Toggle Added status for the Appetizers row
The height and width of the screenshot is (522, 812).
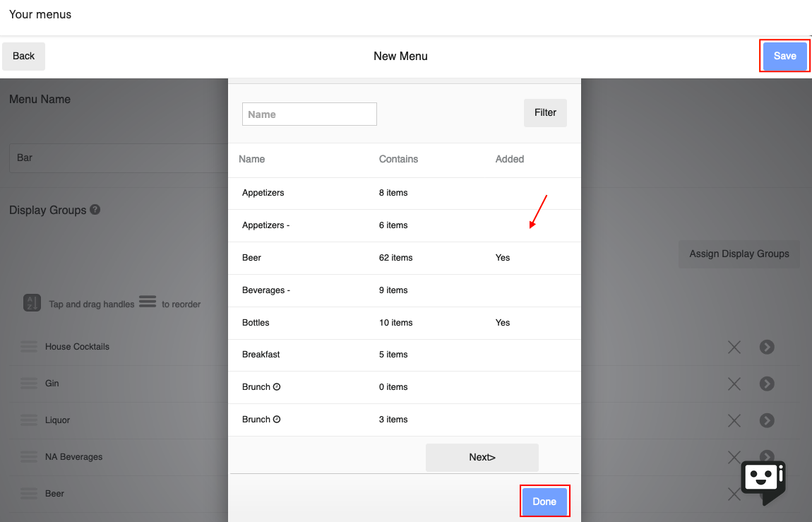[503, 192]
